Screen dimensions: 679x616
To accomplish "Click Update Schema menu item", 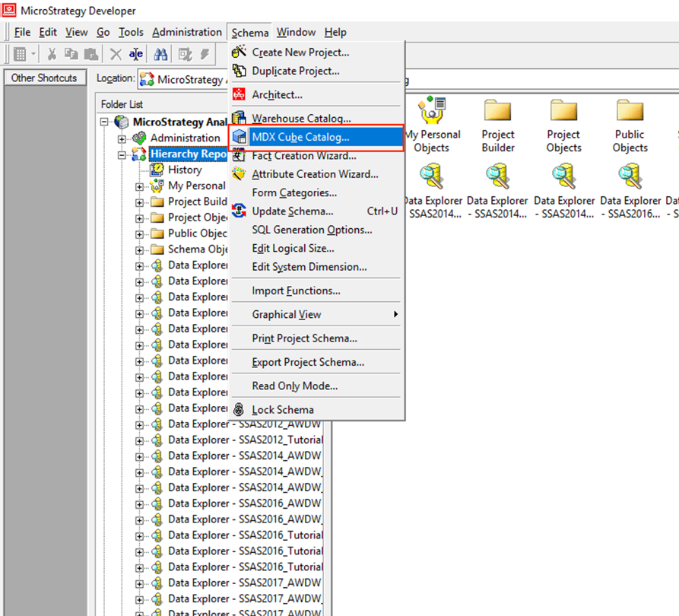I will point(293,211).
